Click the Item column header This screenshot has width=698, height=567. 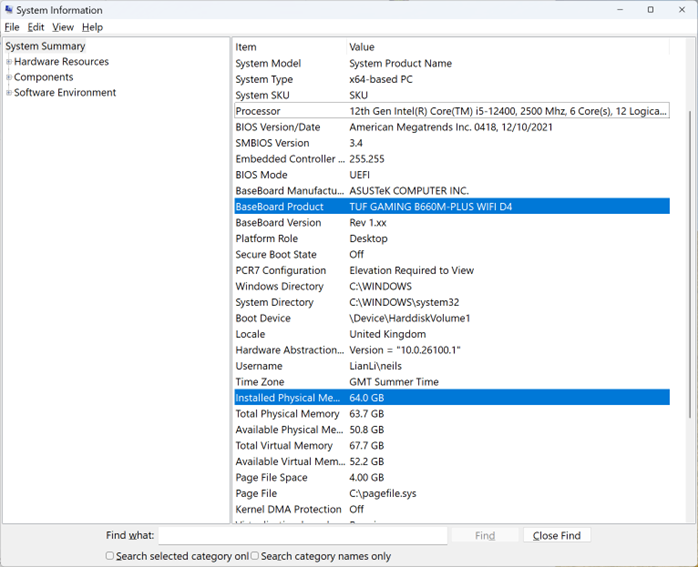click(290, 47)
